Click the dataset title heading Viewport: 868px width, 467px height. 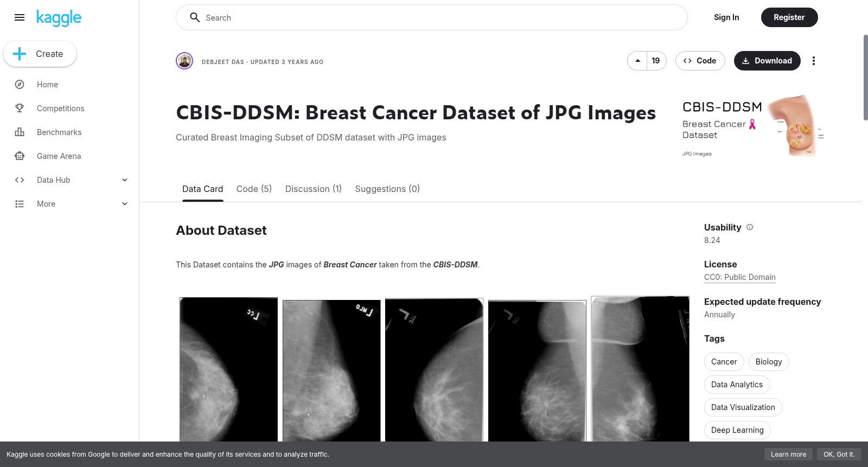416,113
